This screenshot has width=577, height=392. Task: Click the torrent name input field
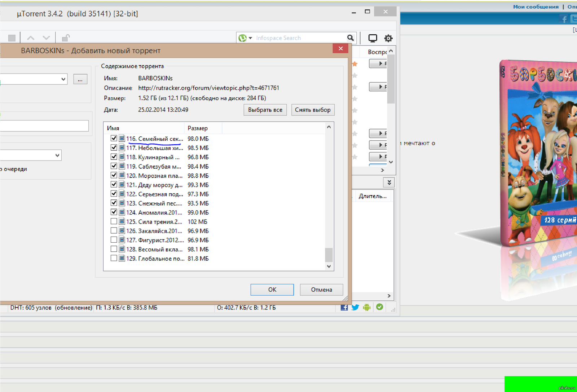tap(44, 125)
